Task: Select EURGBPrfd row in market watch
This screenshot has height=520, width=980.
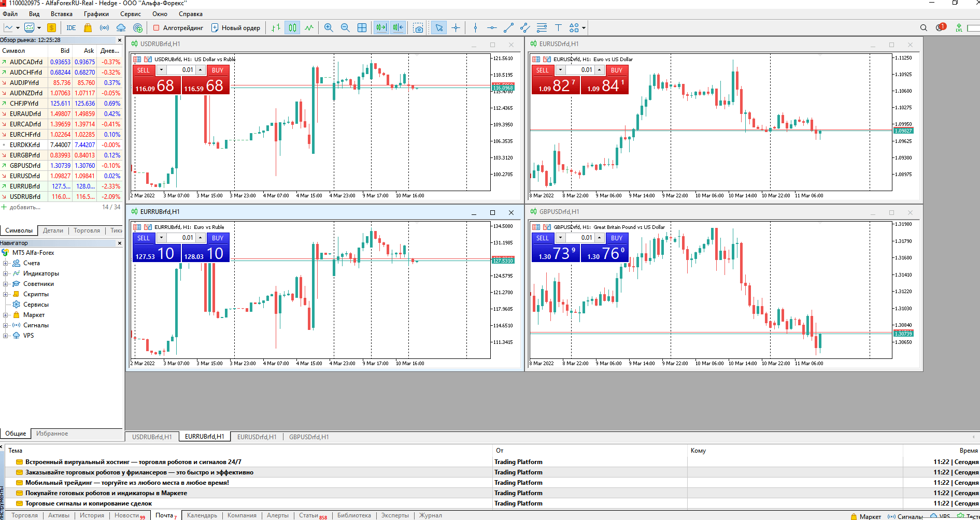Action: [25, 155]
